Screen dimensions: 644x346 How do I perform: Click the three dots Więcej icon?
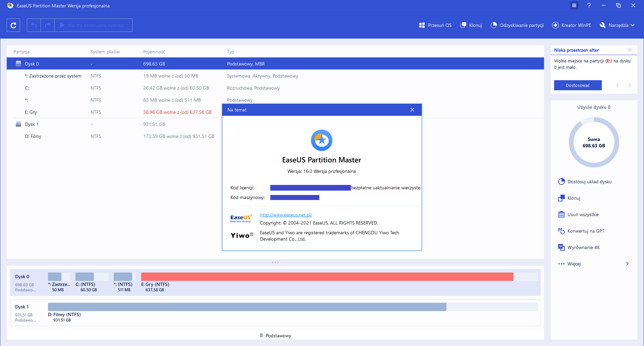(561, 264)
